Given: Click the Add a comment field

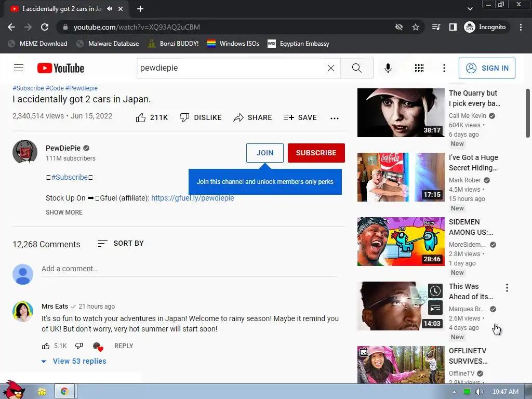Looking at the screenshot, I should pos(189,269).
